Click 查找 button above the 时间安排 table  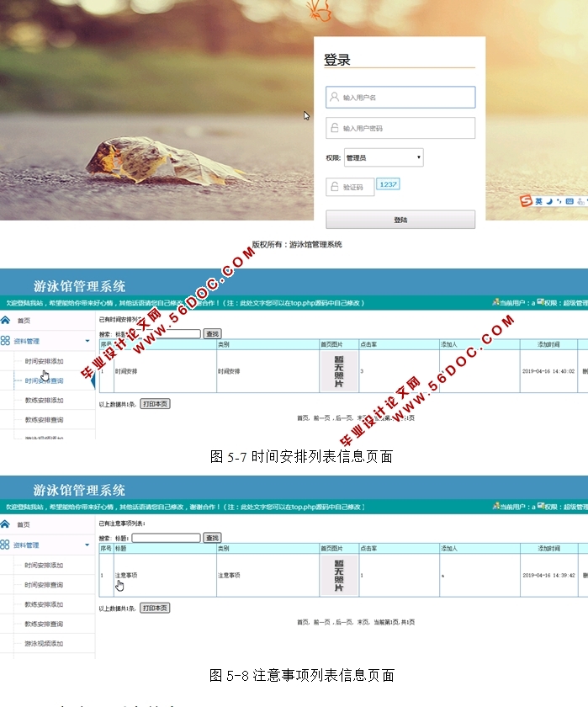click(213, 334)
